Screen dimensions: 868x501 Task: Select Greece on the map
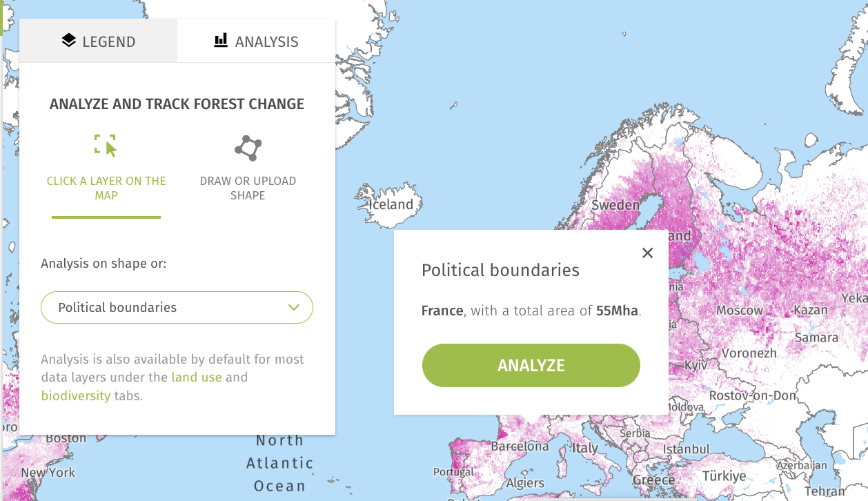pos(652,480)
